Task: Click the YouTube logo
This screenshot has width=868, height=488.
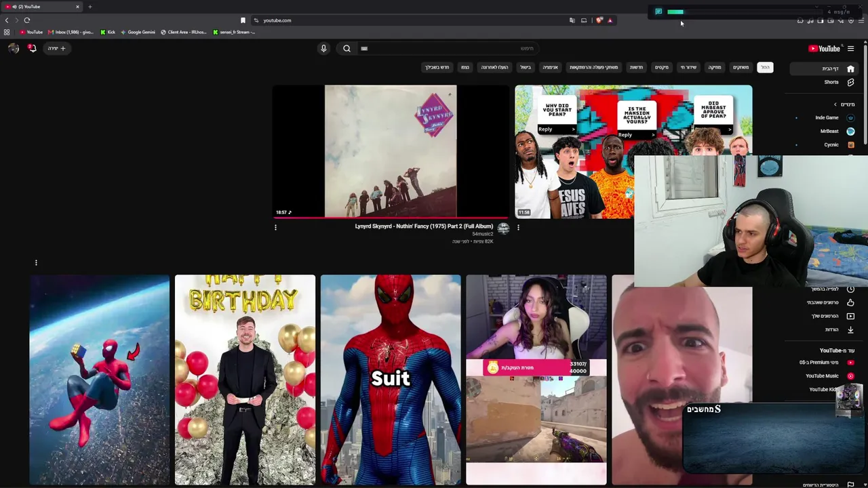Action: point(824,48)
